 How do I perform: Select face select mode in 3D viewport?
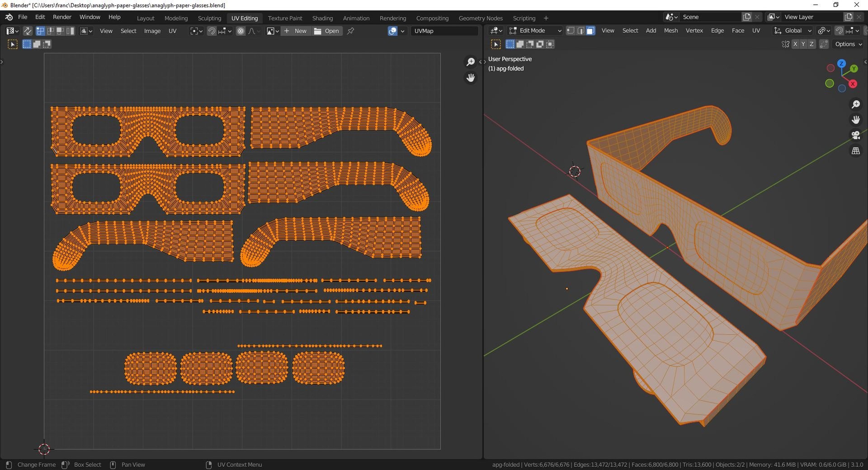click(x=590, y=31)
